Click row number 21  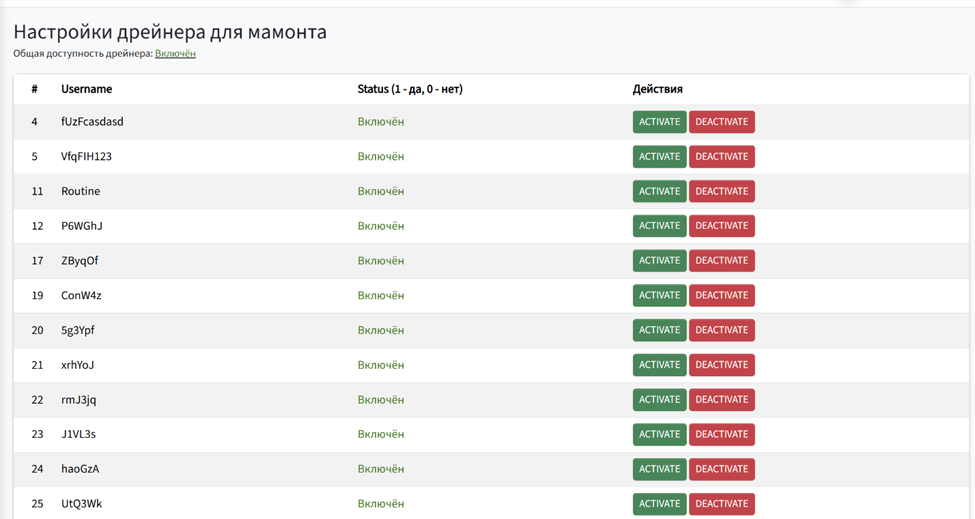(37, 365)
